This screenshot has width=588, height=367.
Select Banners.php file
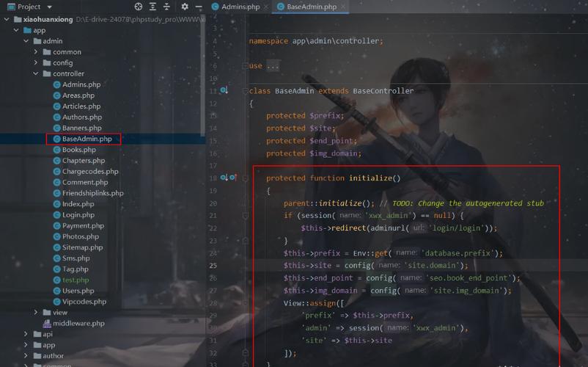point(82,128)
